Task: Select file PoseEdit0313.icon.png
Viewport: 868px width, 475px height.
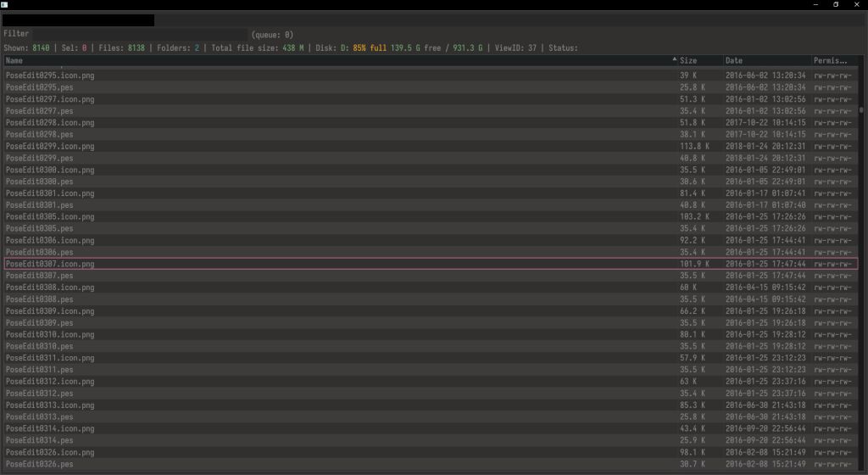Action: [431, 405]
